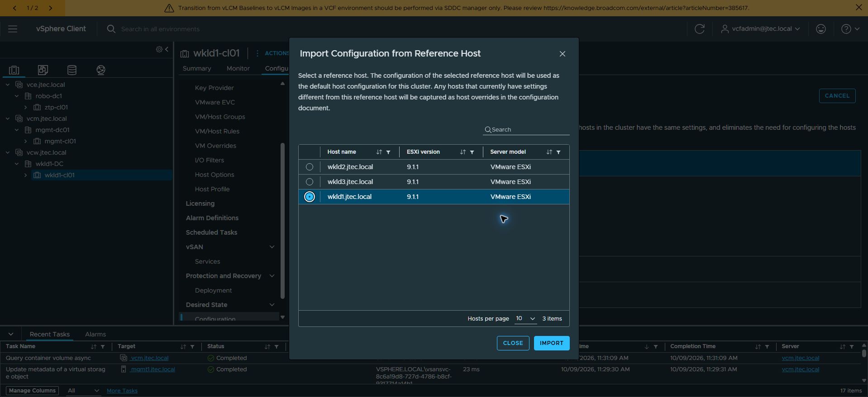Viewport: 868px width, 397px height.
Task: Go to previous notification in banner
Action: point(14,8)
